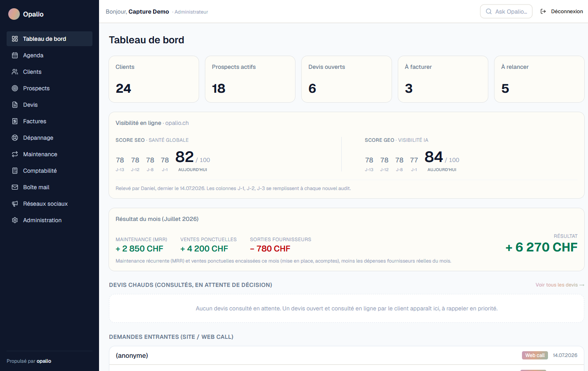Click the Comptabilité calculator icon

coord(15,171)
